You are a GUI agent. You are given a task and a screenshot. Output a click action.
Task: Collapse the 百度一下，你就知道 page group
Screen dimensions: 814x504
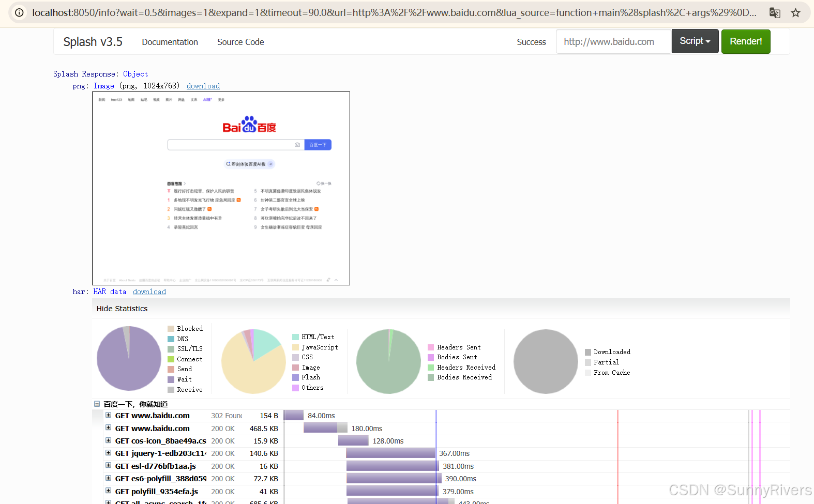click(x=97, y=404)
